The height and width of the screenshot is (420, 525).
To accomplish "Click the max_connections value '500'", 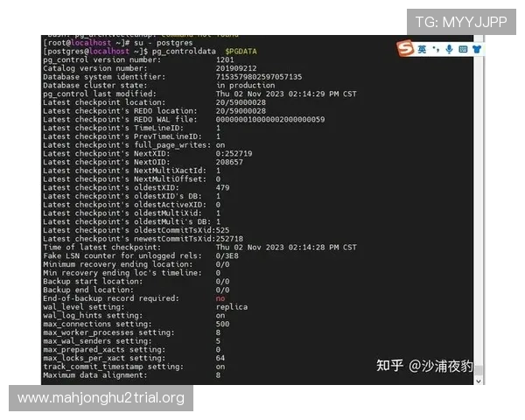I will click(222, 325).
